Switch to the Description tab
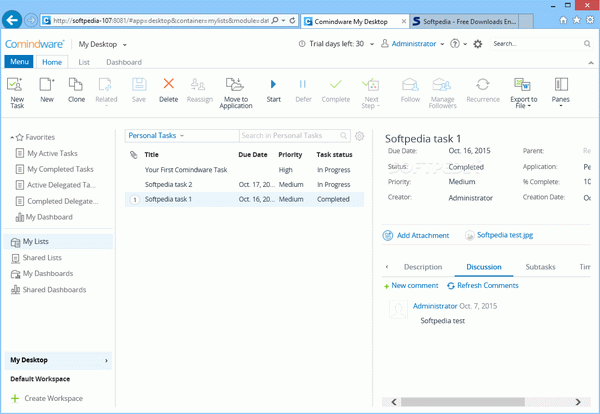Image resolution: width=600 pixels, height=414 pixels. (x=423, y=267)
